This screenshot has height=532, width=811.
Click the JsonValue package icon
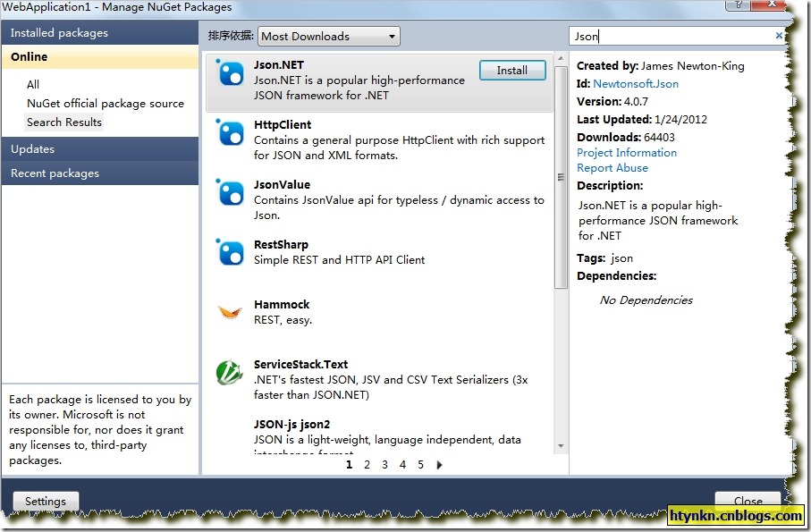point(230,193)
